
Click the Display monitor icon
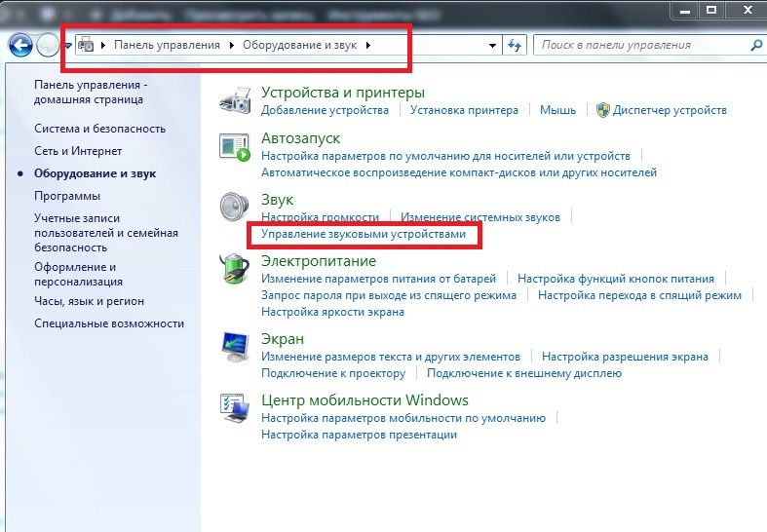click(x=235, y=346)
